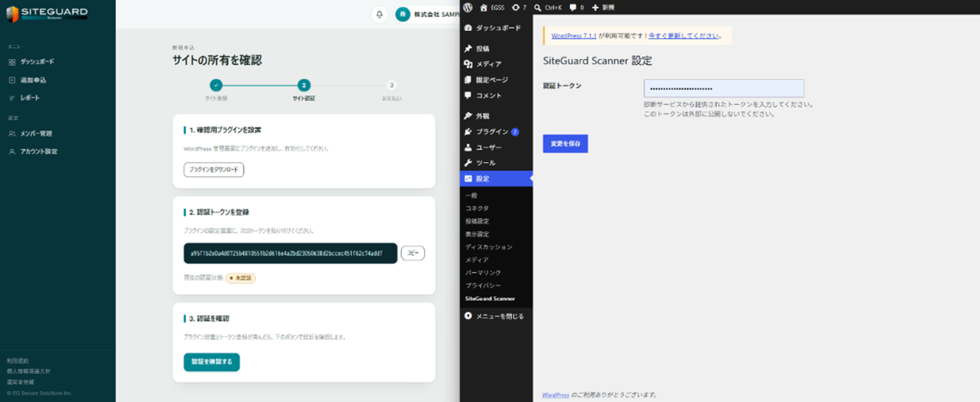Click the プラグイン update count badge 2
The image size is (980, 402).
coord(515,131)
